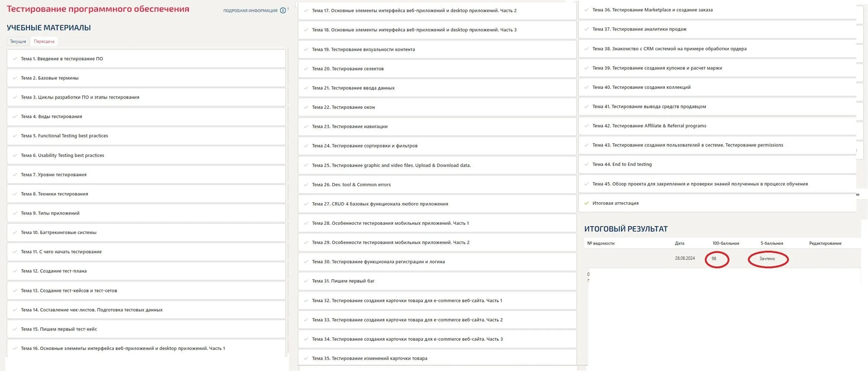Click the 98 score in results table

pos(714,259)
